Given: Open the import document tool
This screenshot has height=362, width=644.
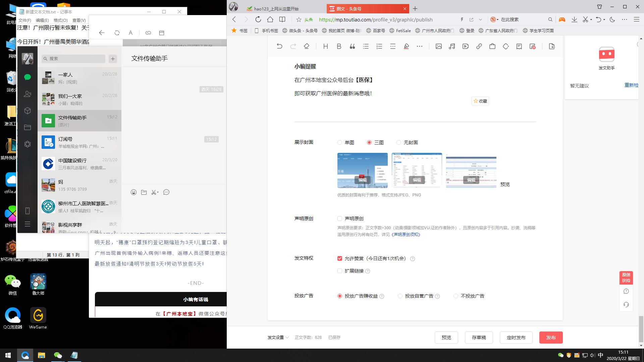Looking at the screenshot, I should 552,46.
